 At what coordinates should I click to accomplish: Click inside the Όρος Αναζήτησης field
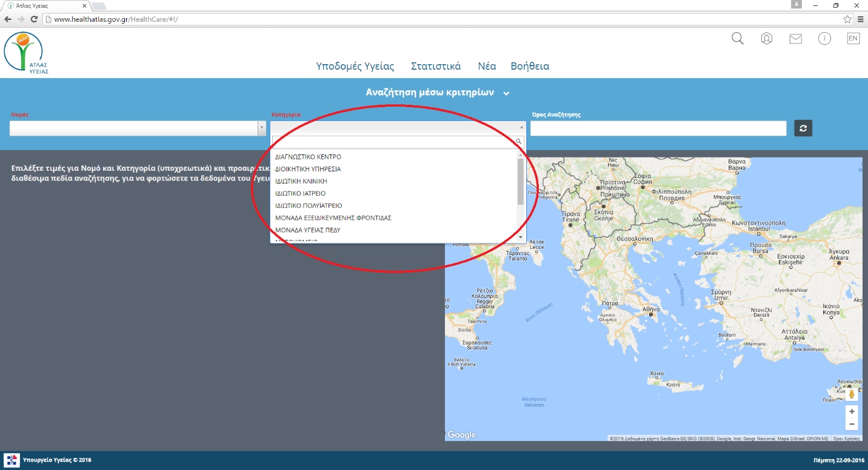click(x=658, y=128)
